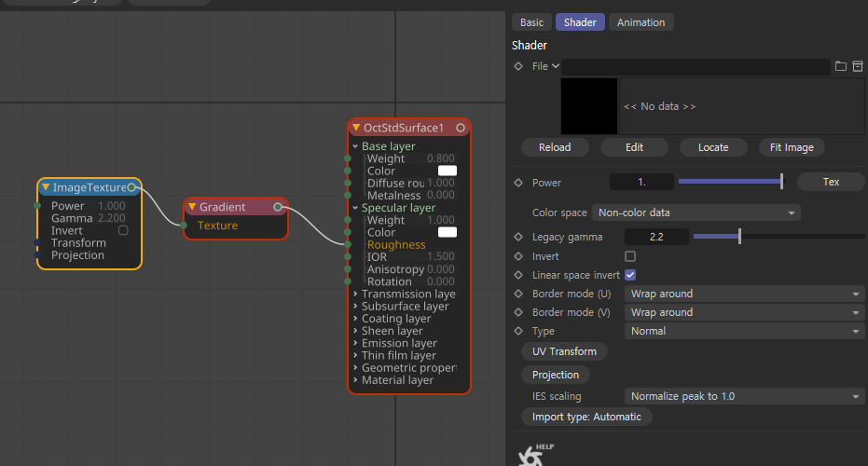Expand the Emission layer section

[355, 343]
